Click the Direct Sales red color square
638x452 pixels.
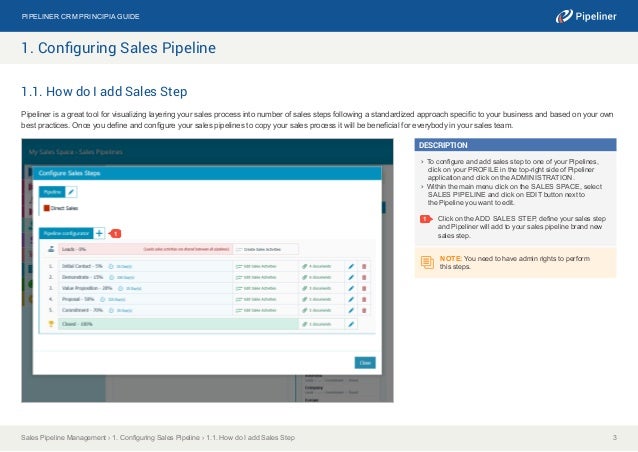[x=46, y=208]
